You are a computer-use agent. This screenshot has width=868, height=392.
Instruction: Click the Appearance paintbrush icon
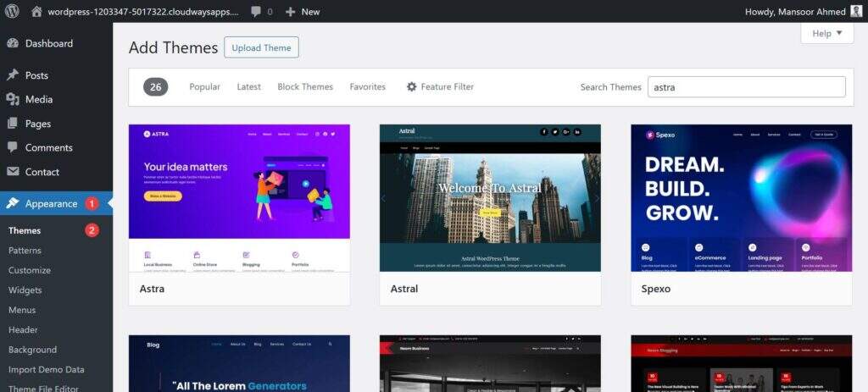(13, 203)
